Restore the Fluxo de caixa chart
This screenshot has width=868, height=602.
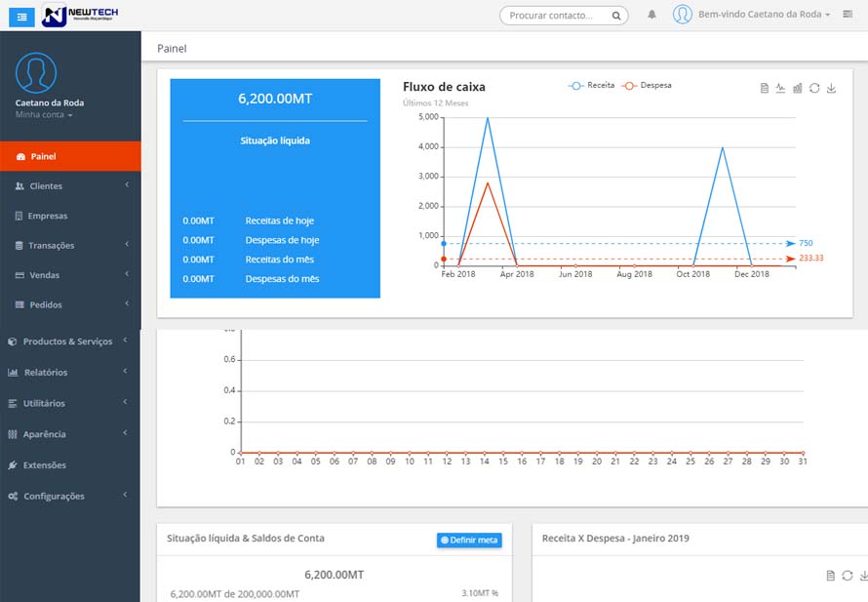[x=814, y=88]
